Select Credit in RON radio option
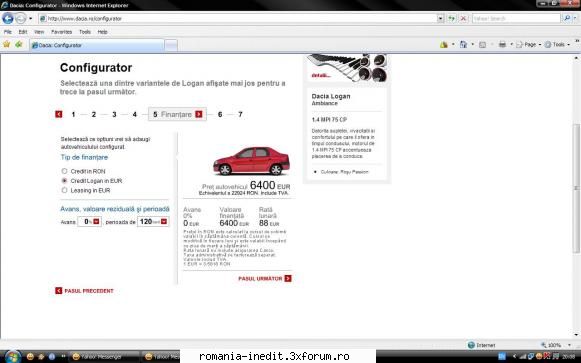 coord(64,171)
